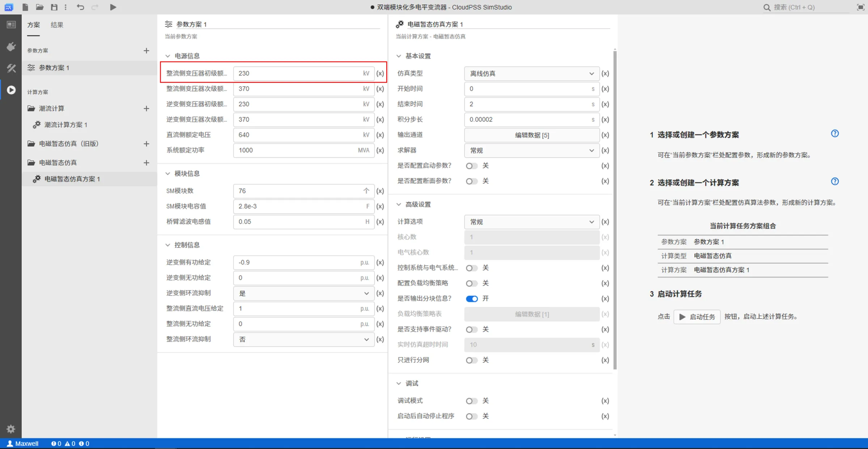868x449 pixels.
Task: Toggle 控制系统与电气系统 switch
Action: coord(472,268)
